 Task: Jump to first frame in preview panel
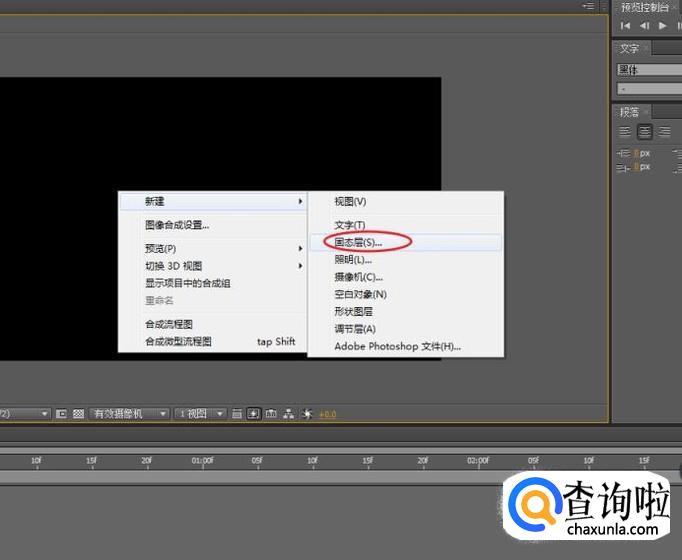[626, 26]
